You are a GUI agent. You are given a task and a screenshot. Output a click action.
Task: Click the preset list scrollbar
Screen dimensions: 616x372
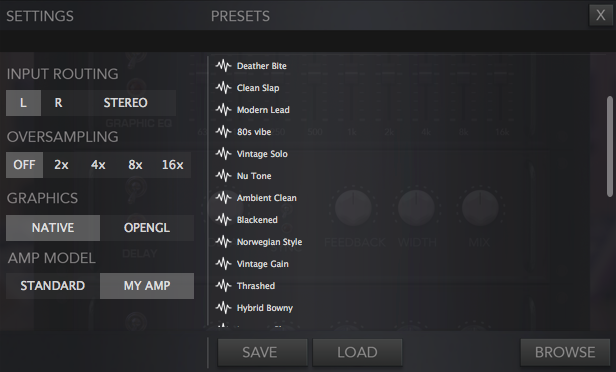click(x=610, y=146)
